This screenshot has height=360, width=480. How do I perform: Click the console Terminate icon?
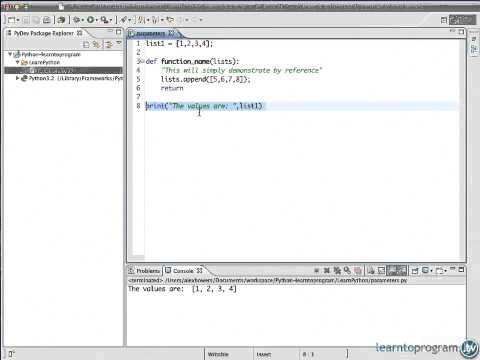pyautogui.click(x=316, y=271)
